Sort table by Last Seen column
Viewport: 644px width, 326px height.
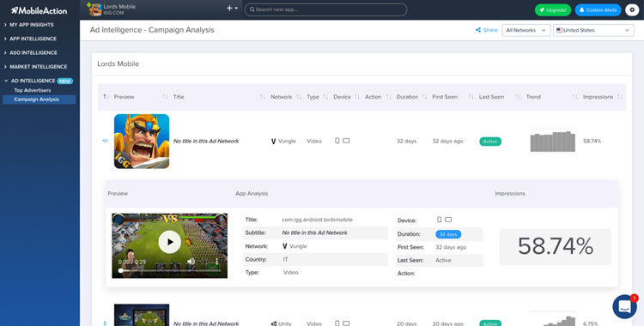(x=491, y=97)
